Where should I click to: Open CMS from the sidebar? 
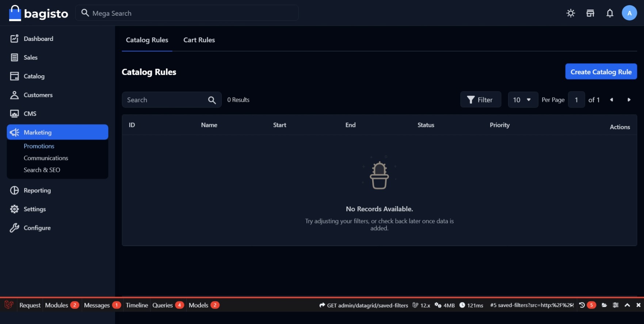[57, 114]
